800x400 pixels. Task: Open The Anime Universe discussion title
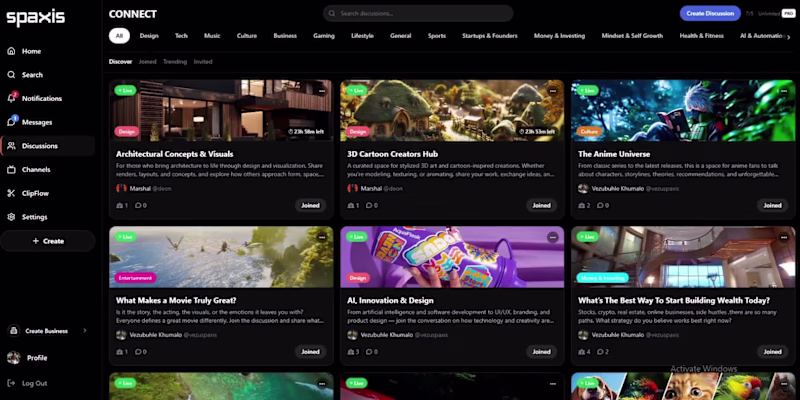coord(614,154)
